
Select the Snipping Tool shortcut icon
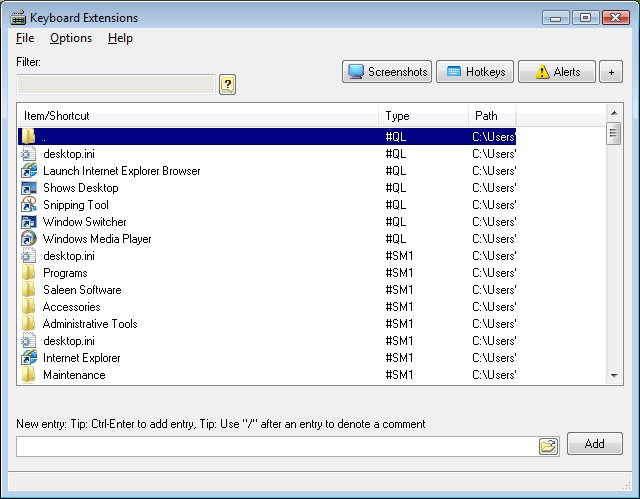pos(29,204)
